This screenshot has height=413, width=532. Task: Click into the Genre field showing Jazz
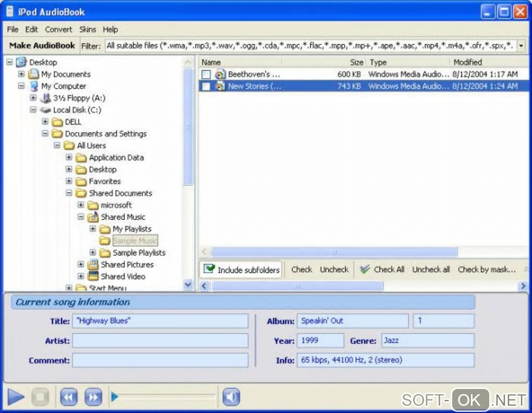(x=428, y=340)
